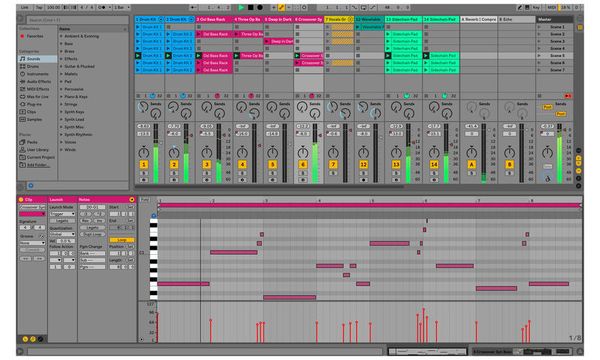Toggle the blue headphone preview icon in the browser
This screenshot has height=360, width=600.
[x=31, y=186]
